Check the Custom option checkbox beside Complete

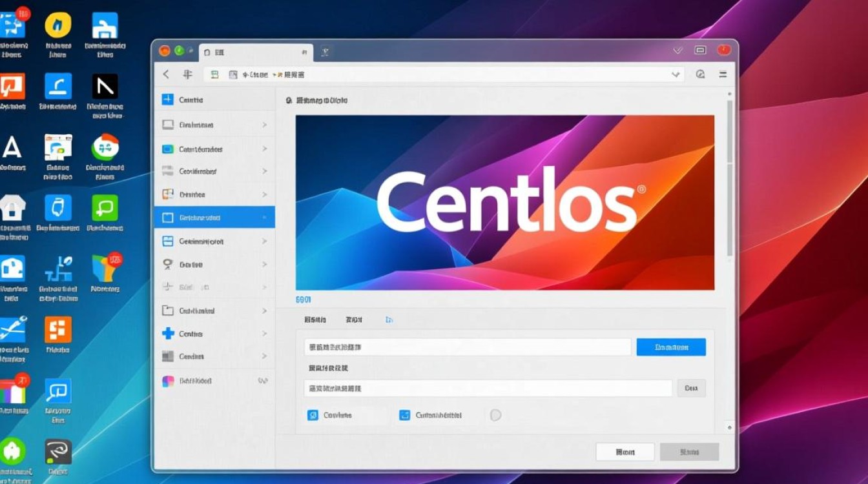pos(405,415)
